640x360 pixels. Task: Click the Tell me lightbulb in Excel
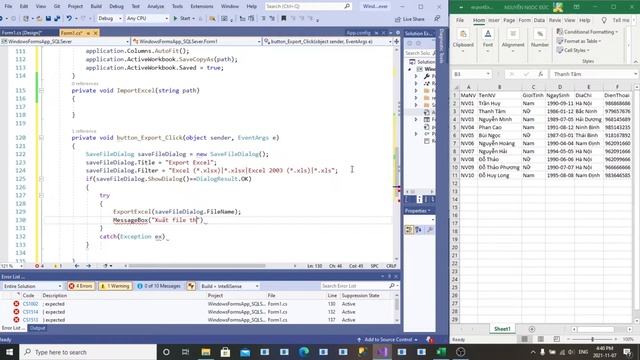tap(604, 20)
